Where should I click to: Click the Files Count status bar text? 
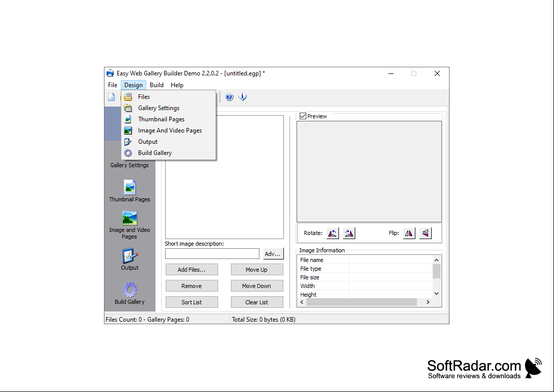[147, 320]
